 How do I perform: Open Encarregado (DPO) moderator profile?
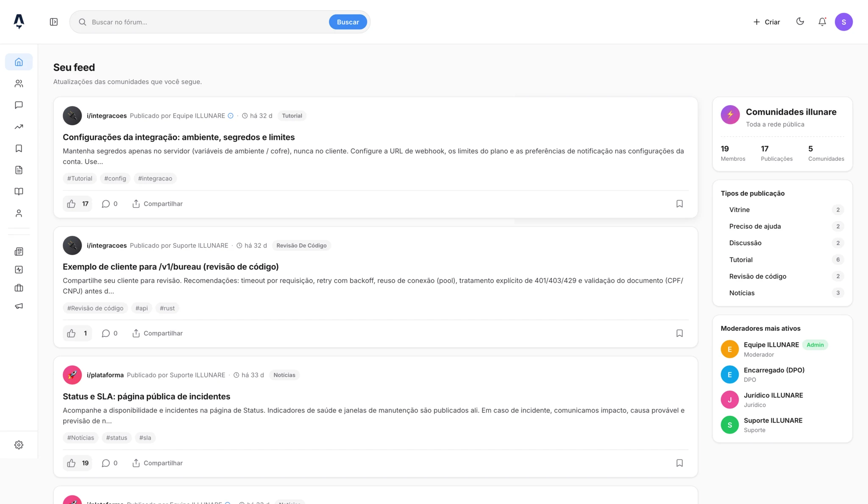tap(782, 375)
